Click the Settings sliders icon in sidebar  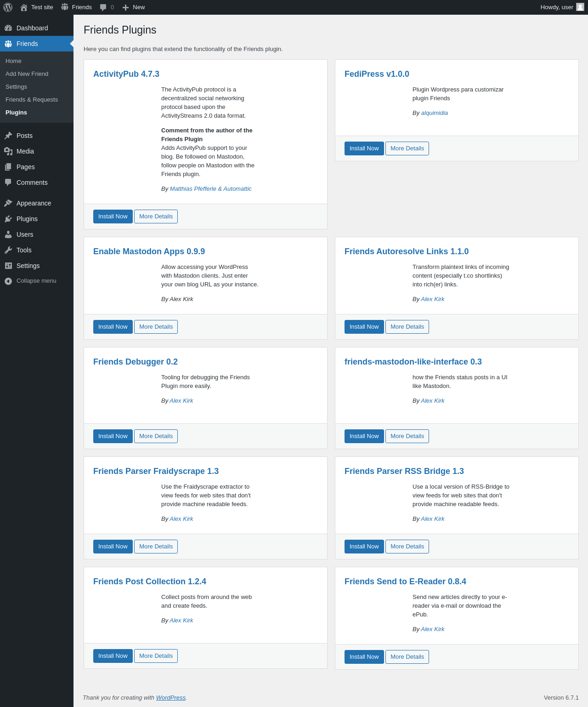click(x=8, y=266)
